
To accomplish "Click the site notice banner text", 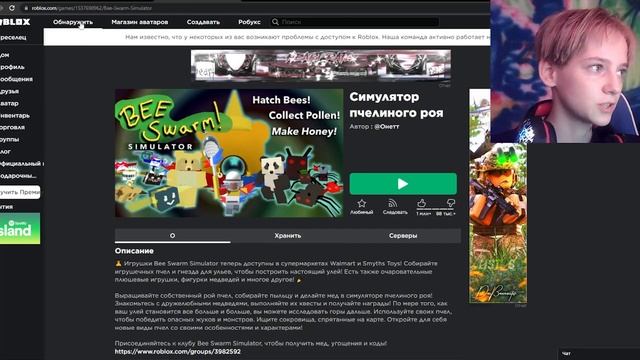I will tap(307, 37).
